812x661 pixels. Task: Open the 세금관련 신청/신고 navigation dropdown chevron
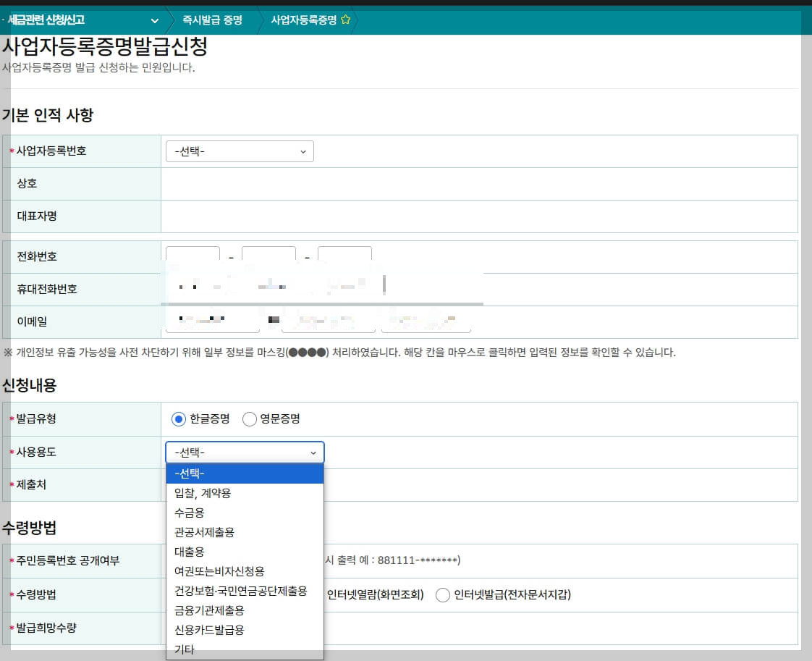[153, 21]
